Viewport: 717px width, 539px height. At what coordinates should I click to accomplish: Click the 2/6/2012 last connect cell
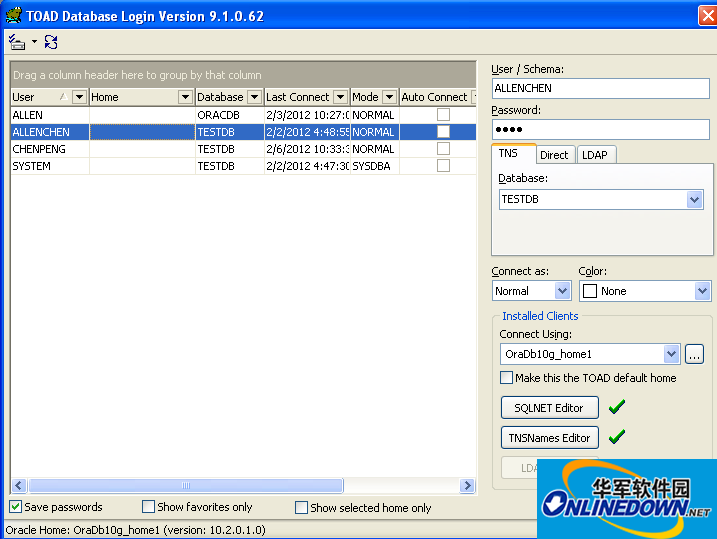(307, 149)
